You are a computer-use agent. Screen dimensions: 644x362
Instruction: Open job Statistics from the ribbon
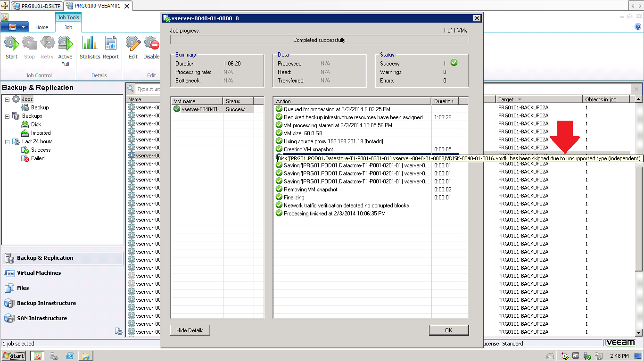[x=90, y=48]
